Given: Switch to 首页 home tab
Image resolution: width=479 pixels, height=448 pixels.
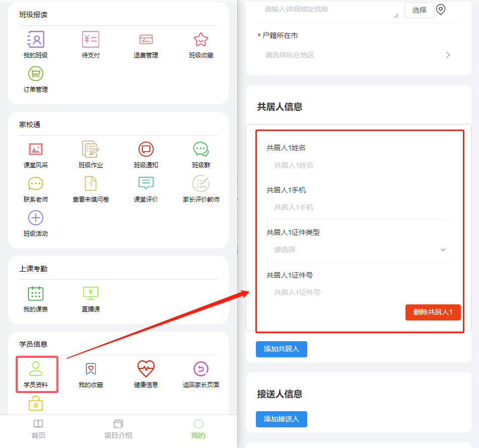Looking at the screenshot, I should (x=38, y=429).
